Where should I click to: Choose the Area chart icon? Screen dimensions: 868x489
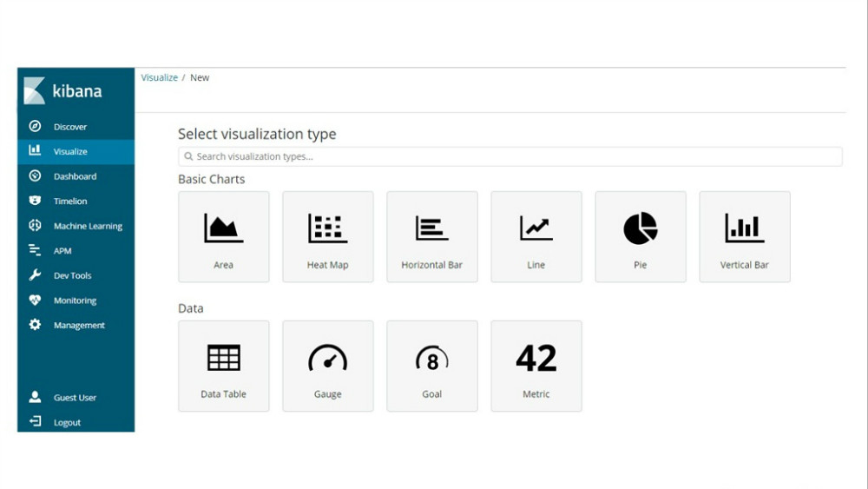coord(224,228)
